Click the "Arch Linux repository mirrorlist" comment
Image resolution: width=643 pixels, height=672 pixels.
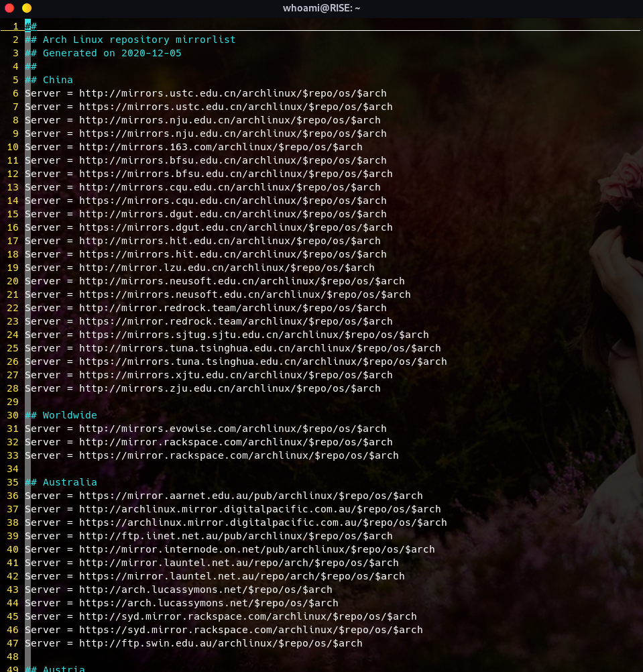click(139, 40)
